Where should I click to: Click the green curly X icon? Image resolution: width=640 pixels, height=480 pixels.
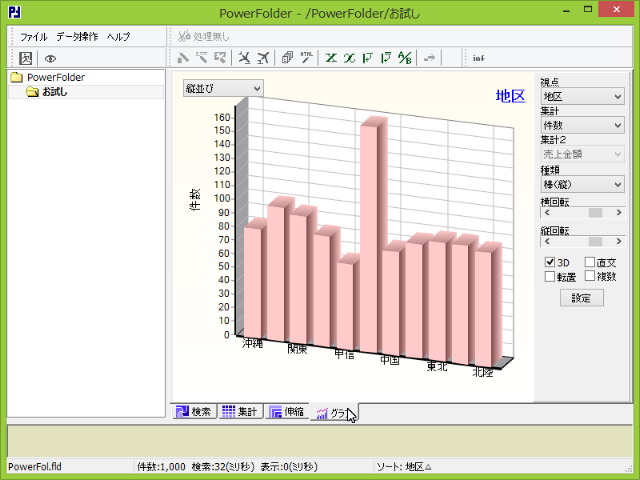click(x=349, y=58)
